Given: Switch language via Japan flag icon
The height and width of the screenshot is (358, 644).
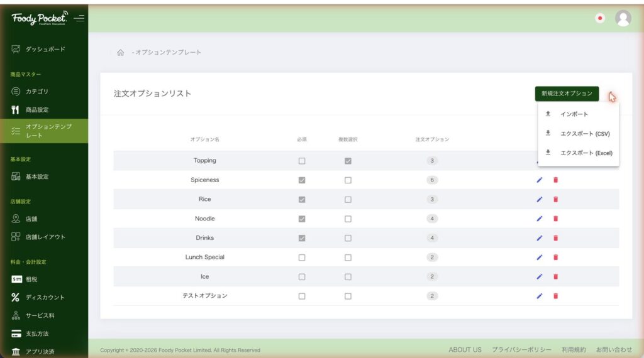Looking at the screenshot, I should click(x=600, y=18).
